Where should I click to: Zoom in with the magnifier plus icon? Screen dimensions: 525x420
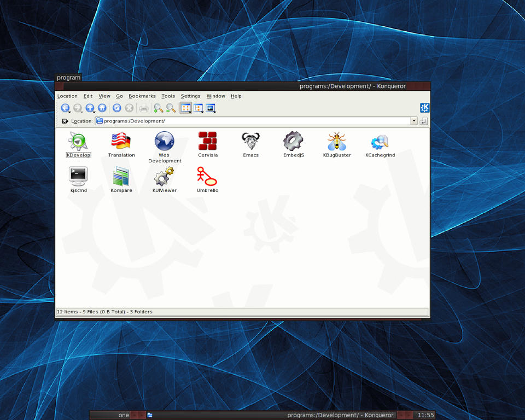pos(158,108)
